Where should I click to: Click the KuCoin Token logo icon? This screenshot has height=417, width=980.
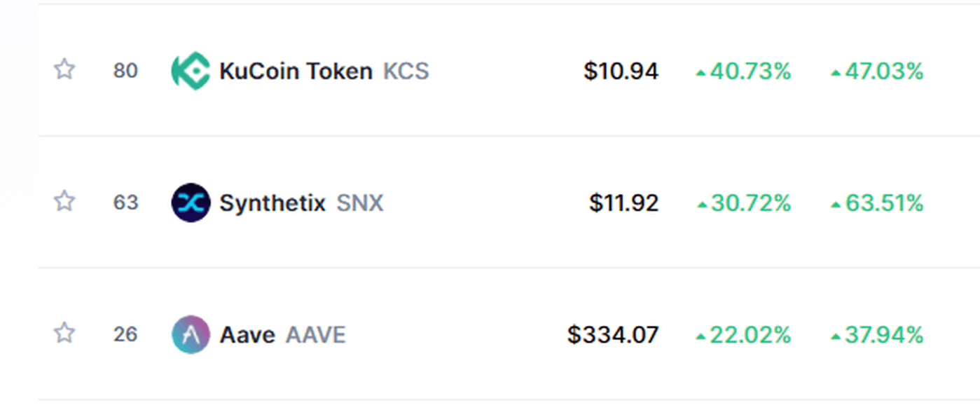click(191, 71)
